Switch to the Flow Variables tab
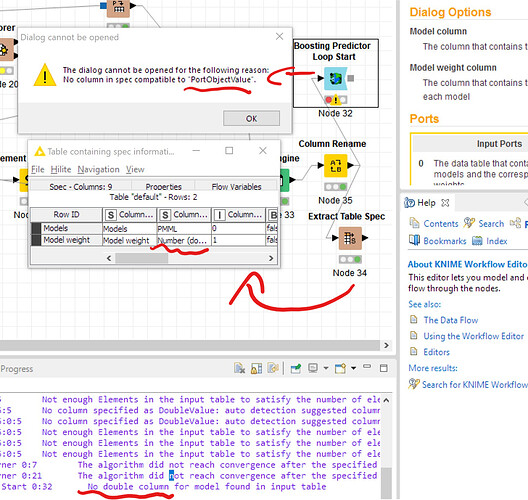Screen dimensions: 528x500 point(236,187)
